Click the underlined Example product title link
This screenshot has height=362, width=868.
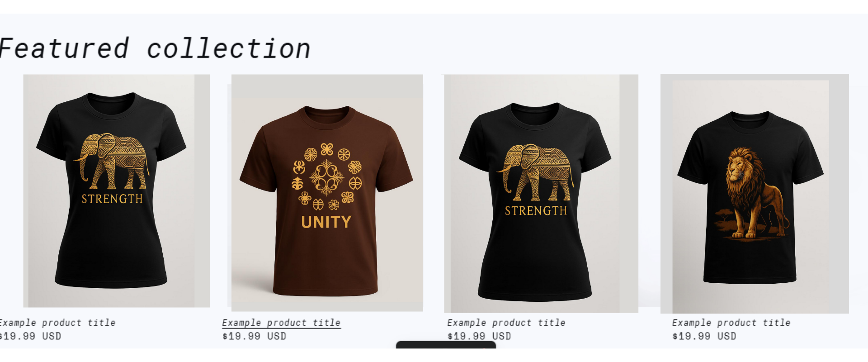coord(281,323)
